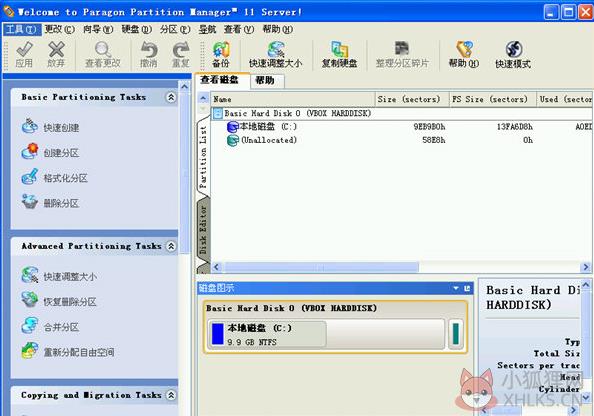Screen dimensions: 594x416
Task: Collapse Advanced Partitioning Tasks panel
Action: click(171, 246)
